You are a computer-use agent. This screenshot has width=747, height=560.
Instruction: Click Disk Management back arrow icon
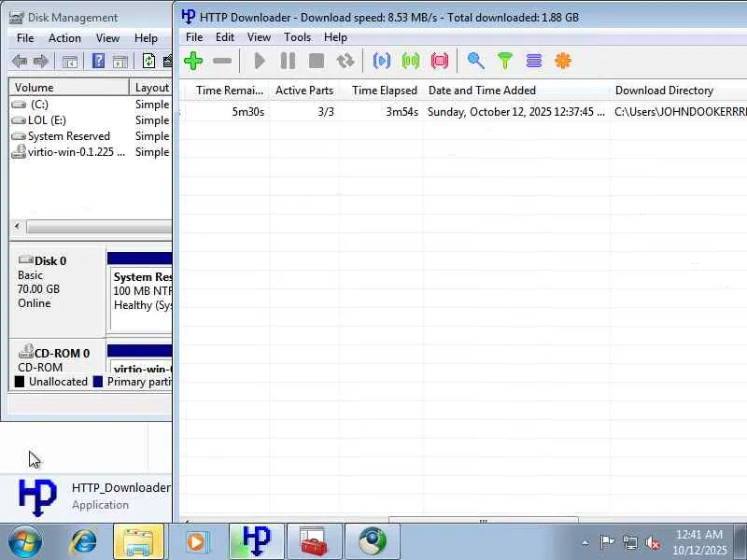tap(20, 61)
